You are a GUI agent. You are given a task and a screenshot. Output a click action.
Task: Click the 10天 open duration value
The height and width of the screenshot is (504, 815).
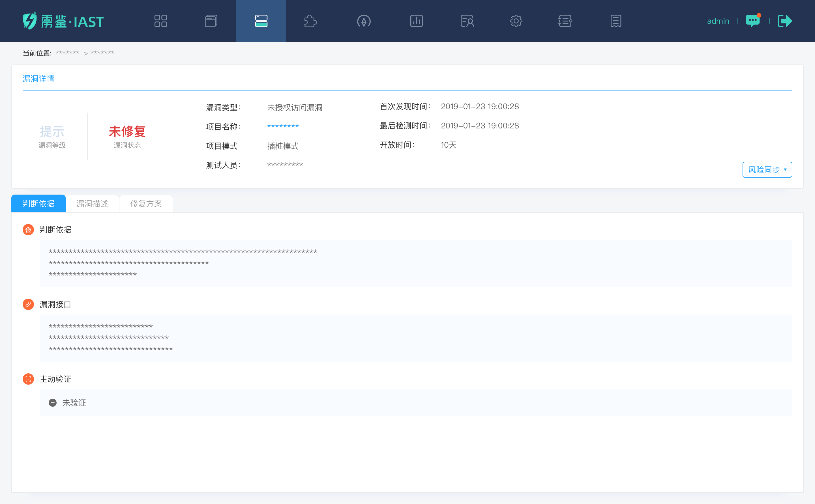(449, 145)
